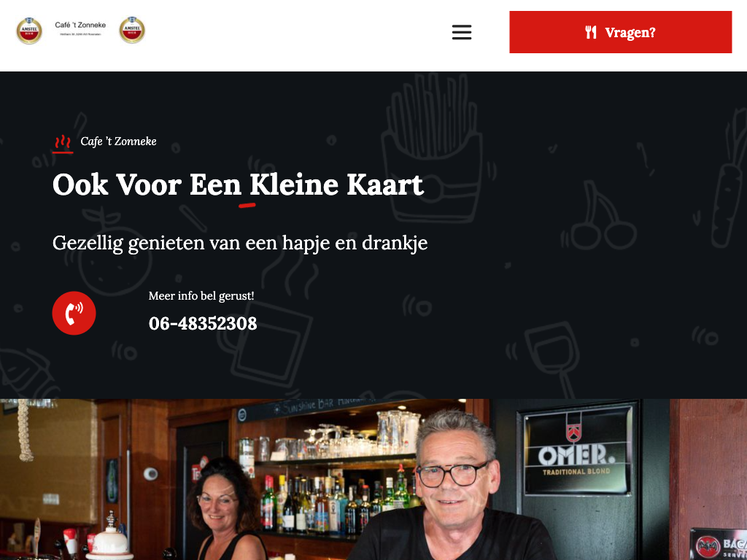Click the Bacardi sign in photo corner
Image resolution: width=747 pixels, height=560 pixels.
(x=719, y=544)
